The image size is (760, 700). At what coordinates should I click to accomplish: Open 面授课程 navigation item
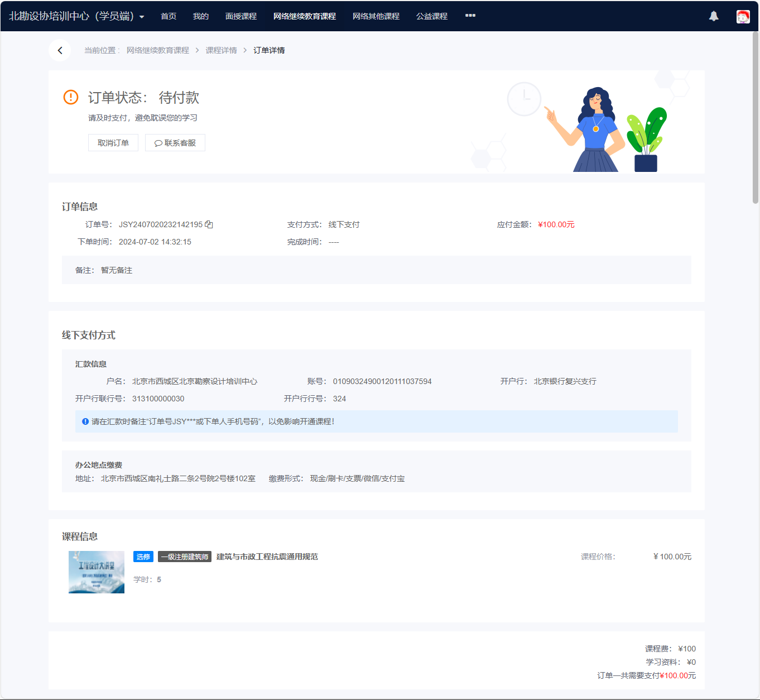pyautogui.click(x=241, y=16)
